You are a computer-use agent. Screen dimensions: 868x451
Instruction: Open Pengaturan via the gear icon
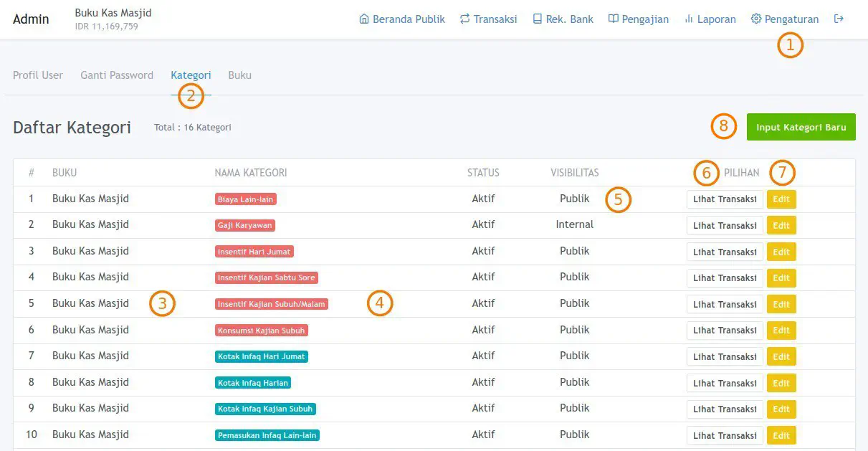[x=755, y=19]
